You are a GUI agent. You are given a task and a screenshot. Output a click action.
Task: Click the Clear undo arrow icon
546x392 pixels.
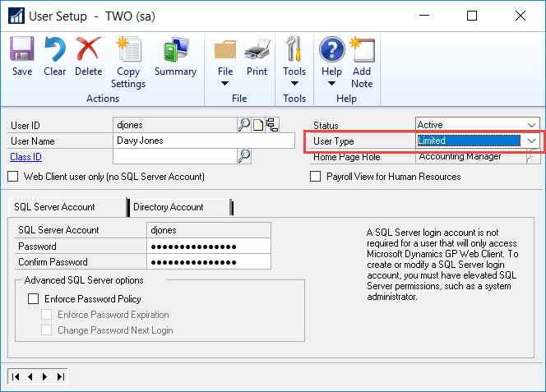54,48
